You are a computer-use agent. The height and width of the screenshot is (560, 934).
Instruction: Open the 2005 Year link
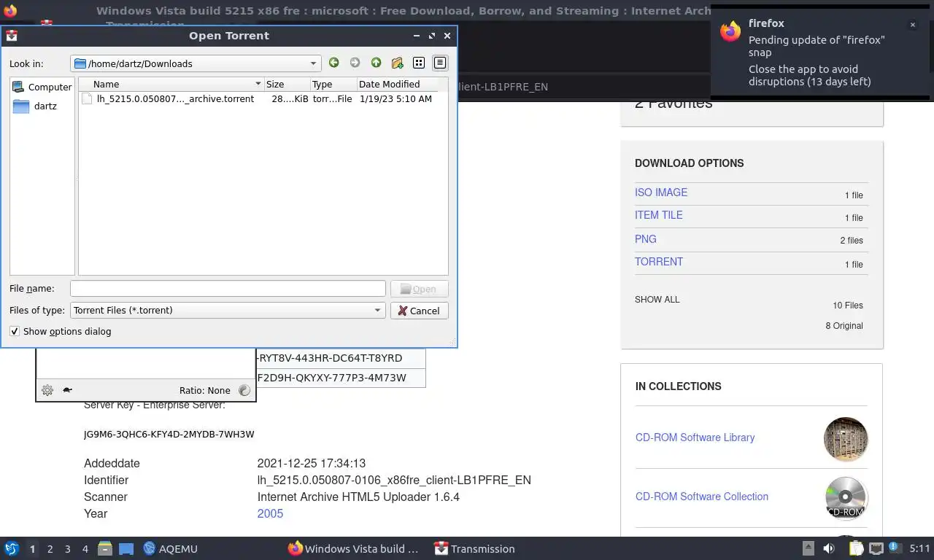click(270, 513)
